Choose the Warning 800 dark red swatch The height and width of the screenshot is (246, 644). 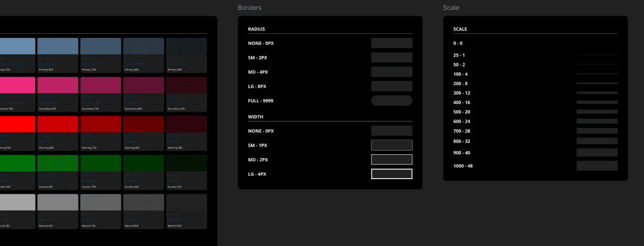144,124
